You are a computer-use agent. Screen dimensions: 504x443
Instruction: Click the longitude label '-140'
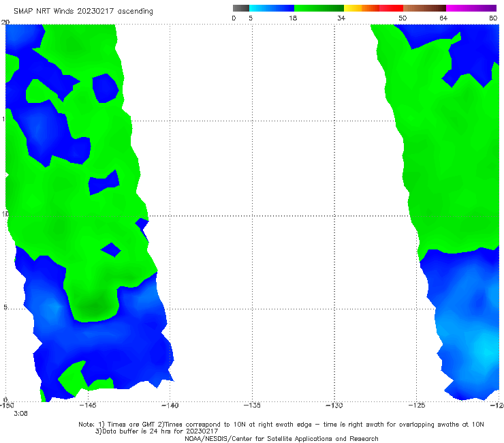pyautogui.click(x=170, y=406)
